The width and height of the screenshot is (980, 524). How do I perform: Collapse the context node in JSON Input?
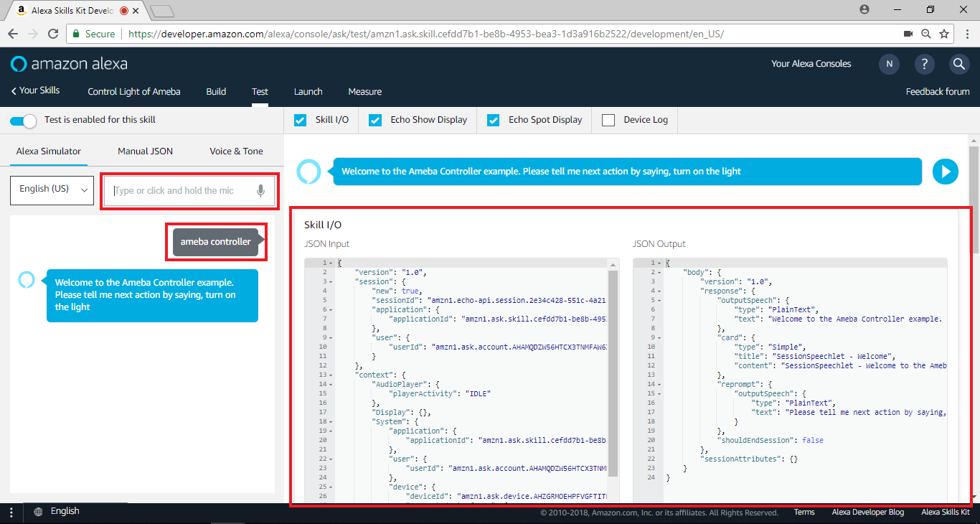point(330,375)
